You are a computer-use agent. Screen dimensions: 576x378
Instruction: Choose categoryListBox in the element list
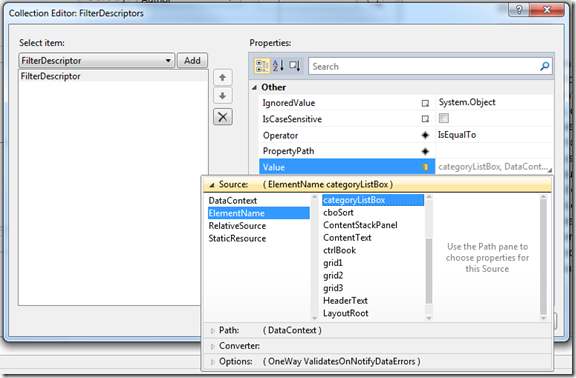(372, 200)
